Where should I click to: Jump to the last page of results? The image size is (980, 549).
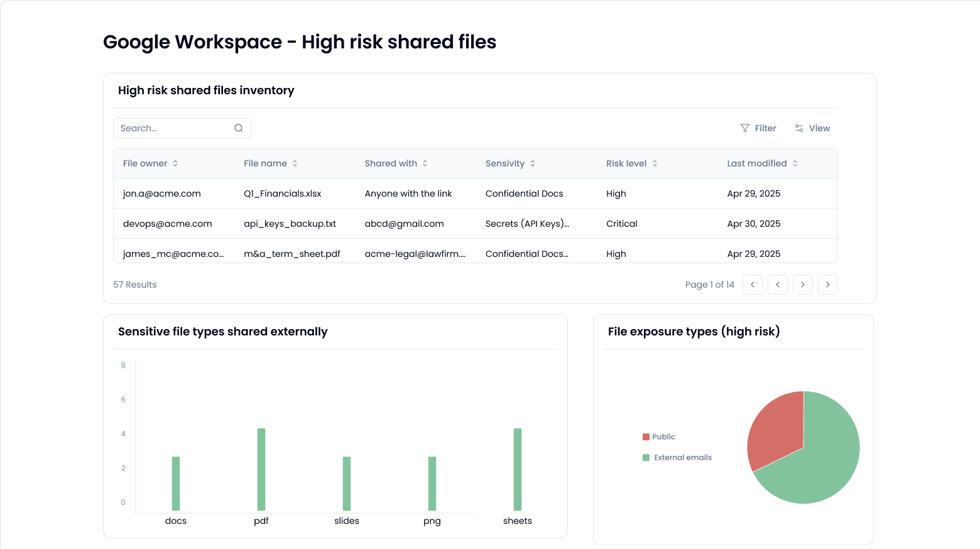click(828, 285)
